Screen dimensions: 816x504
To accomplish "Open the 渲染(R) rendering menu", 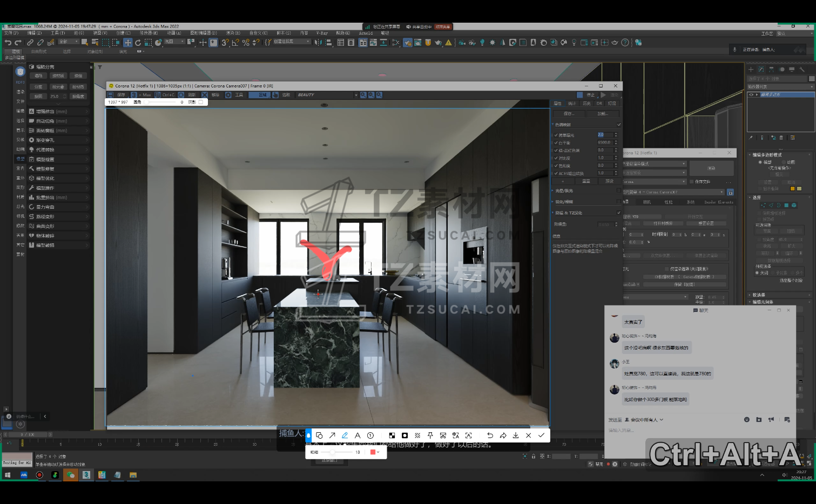I will click(233, 33).
